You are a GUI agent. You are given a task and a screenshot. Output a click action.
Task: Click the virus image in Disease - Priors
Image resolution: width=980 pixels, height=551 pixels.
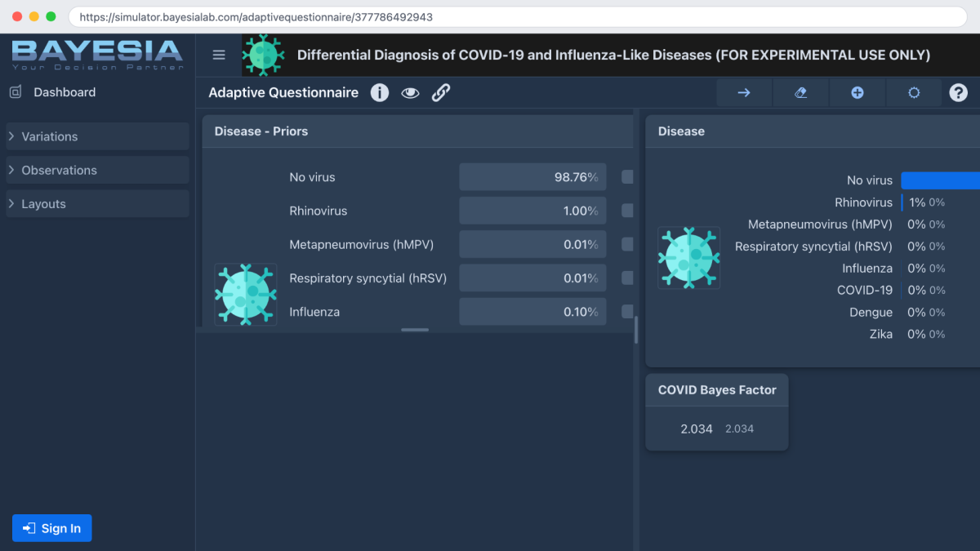[245, 294]
